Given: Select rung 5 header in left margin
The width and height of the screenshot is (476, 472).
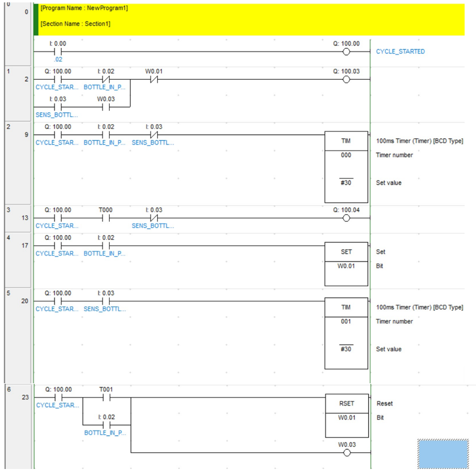Looking at the screenshot, I should tap(17, 336).
